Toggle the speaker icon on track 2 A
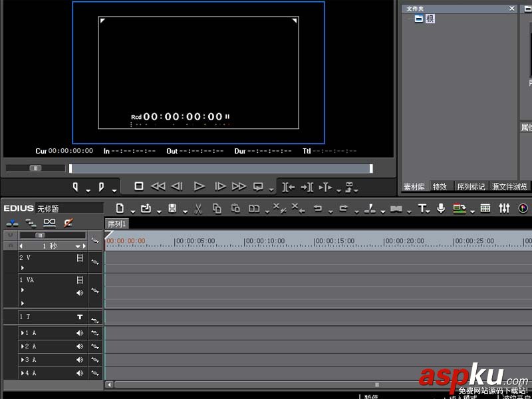Viewport: 532px width, 399px height. 78,346
